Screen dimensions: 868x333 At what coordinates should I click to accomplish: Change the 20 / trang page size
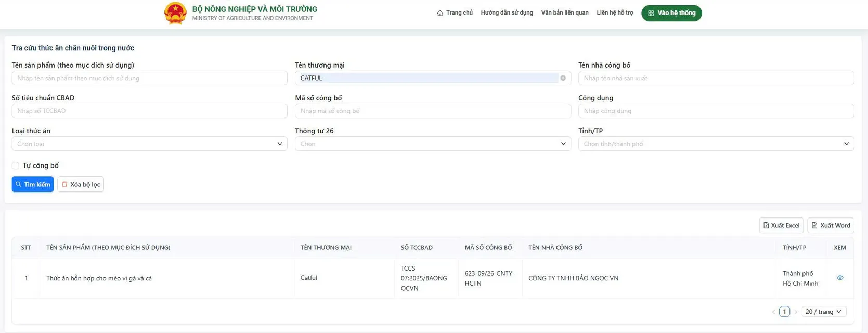point(824,312)
